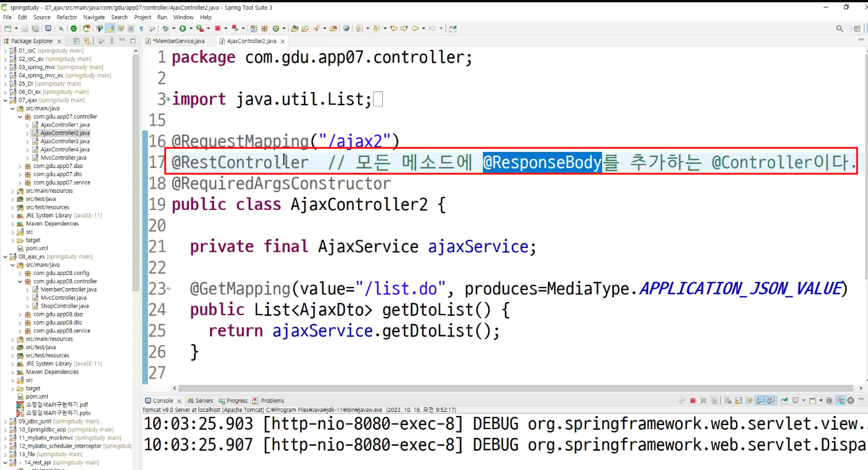Viewport: 868px width, 470px height.
Task: Click the Window menu
Action: (x=183, y=17)
